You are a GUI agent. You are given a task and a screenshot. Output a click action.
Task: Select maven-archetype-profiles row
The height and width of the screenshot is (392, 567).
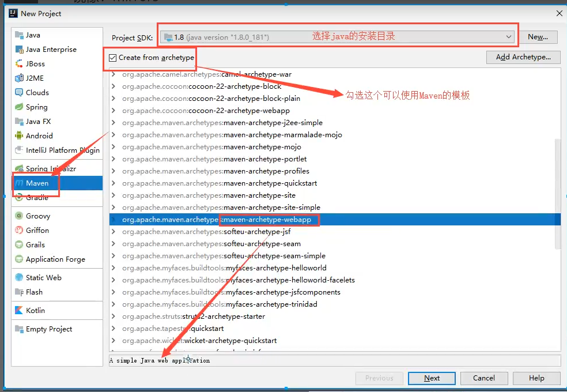pos(335,171)
